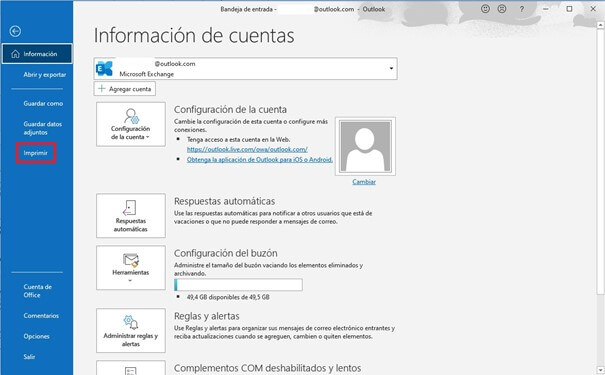Open the Imprimir option

coord(35,153)
